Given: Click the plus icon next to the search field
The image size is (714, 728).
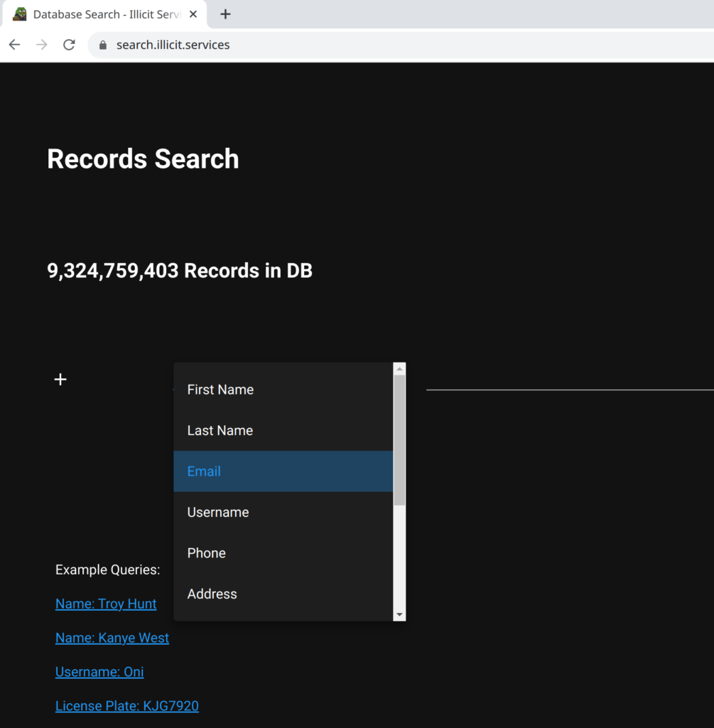Looking at the screenshot, I should (x=60, y=379).
